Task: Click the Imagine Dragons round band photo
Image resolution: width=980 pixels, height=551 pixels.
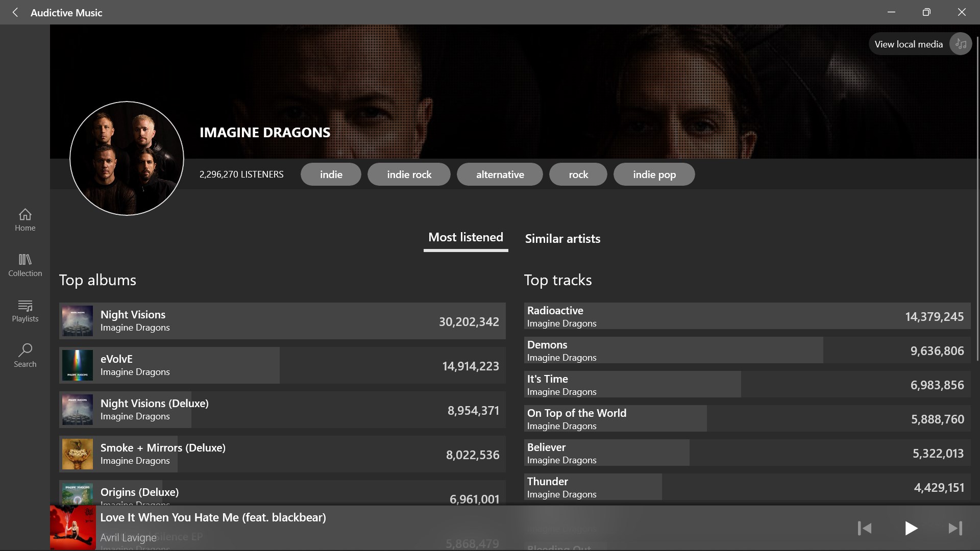Action: tap(127, 158)
